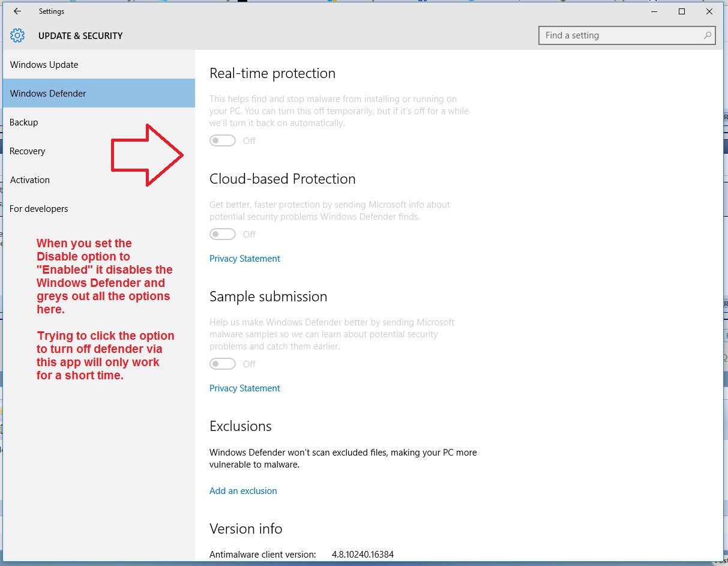Click the Version info heading
The image size is (728, 566).
(246, 529)
